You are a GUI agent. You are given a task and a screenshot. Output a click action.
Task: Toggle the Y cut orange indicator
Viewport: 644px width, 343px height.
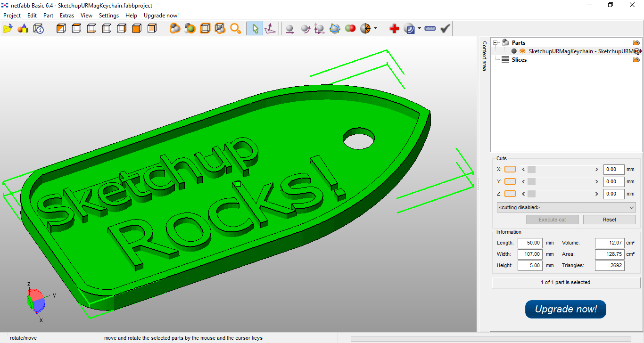tap(510, 181)
